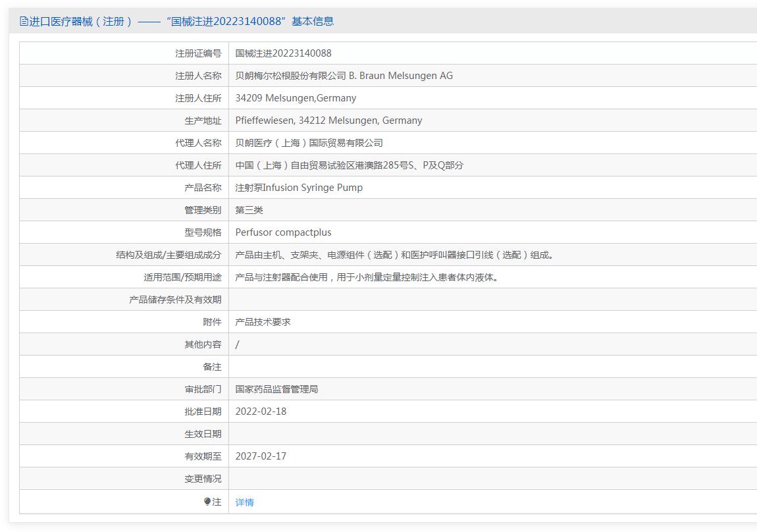The image size is (757, 532).
Task: Click the agent address in 中国（上海）自由贸易试验区
Action: (349, 165)
